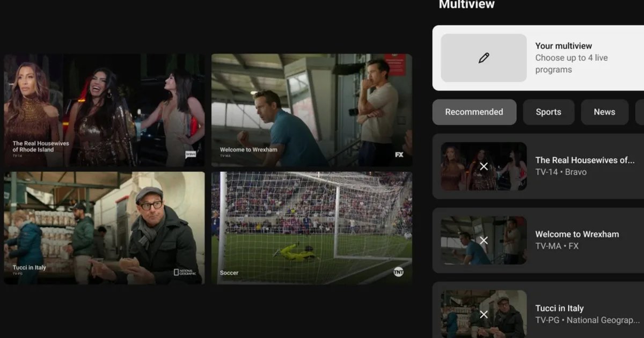Viewport: 644px width, 338px height.
Task: Select the Recommended filter tab
Action: [474, 112]
